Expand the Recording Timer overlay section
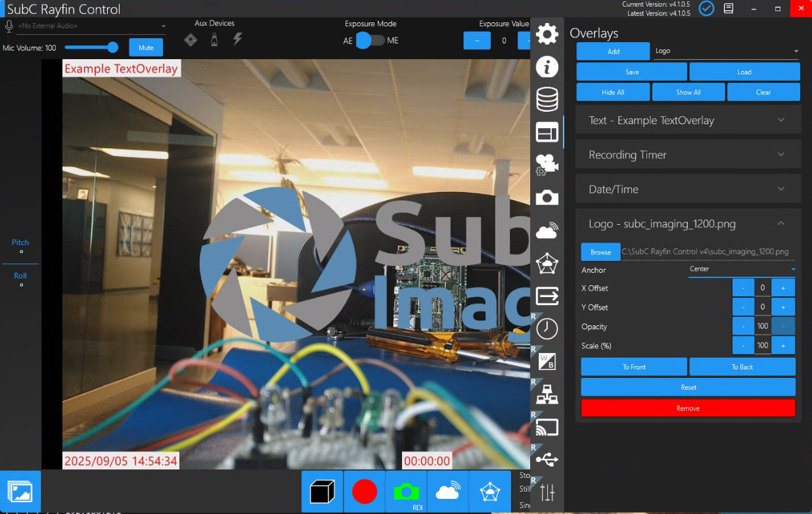 point(688,154)
